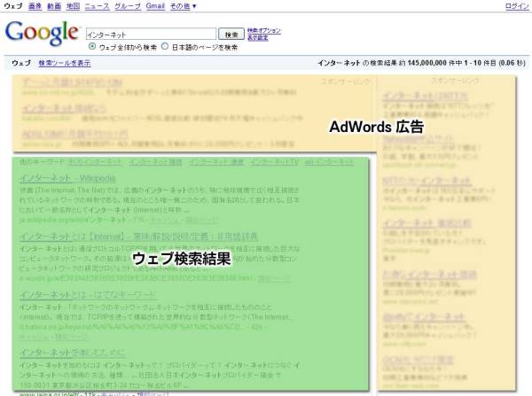Open the 地図 (Maps) link
Viewport: 532px width, 396px height.
(73, 6)
